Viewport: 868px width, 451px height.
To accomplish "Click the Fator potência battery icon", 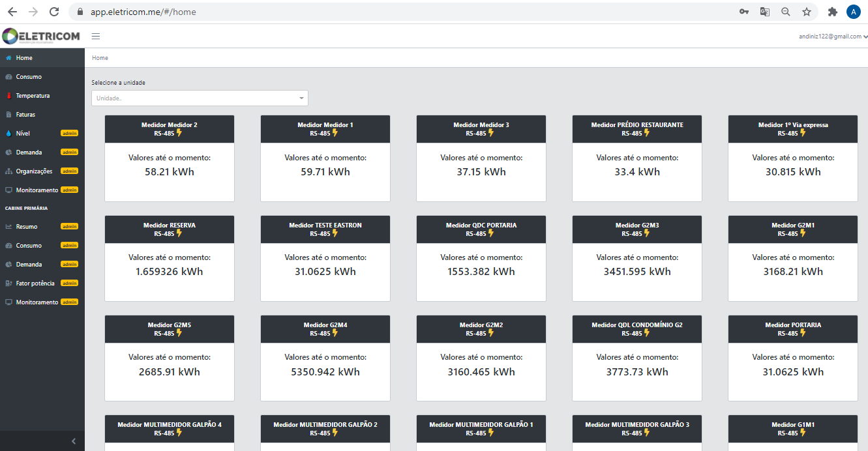I will pyautogui.click(x=8, y=284).
